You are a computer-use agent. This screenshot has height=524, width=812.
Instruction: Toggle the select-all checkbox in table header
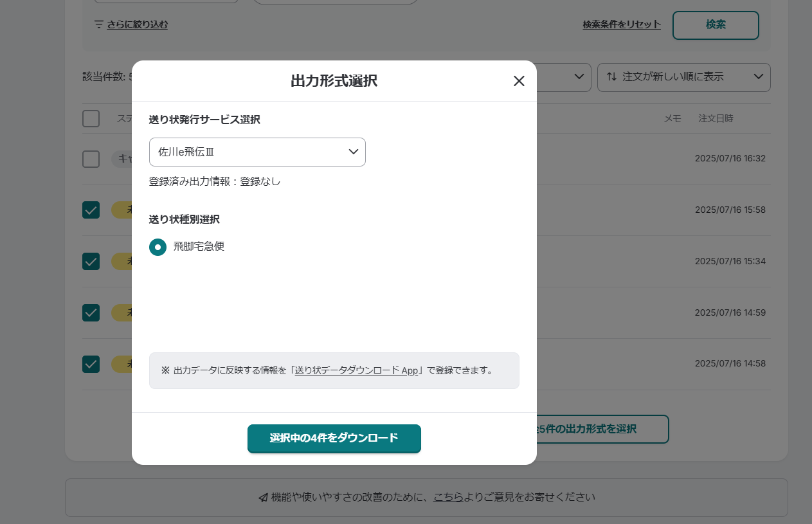tap(91, 119)
